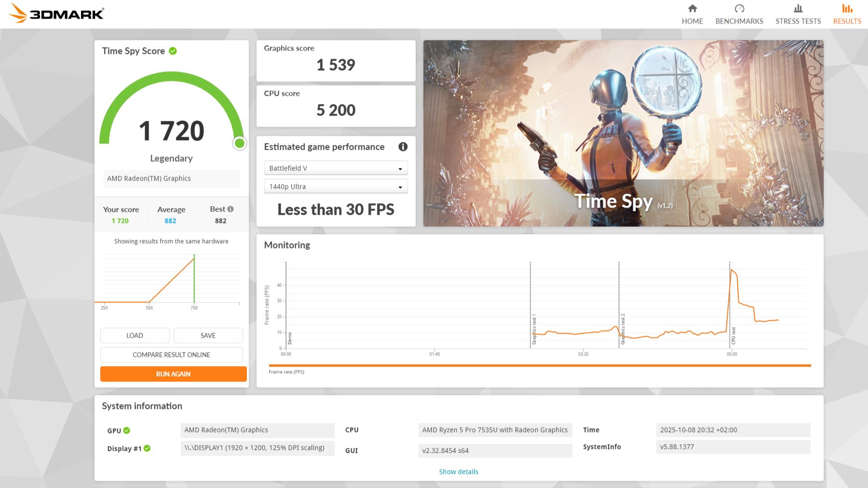Click the 3DMark logo
This screenshot has width=868, height=488.
(x=57, y=13)
